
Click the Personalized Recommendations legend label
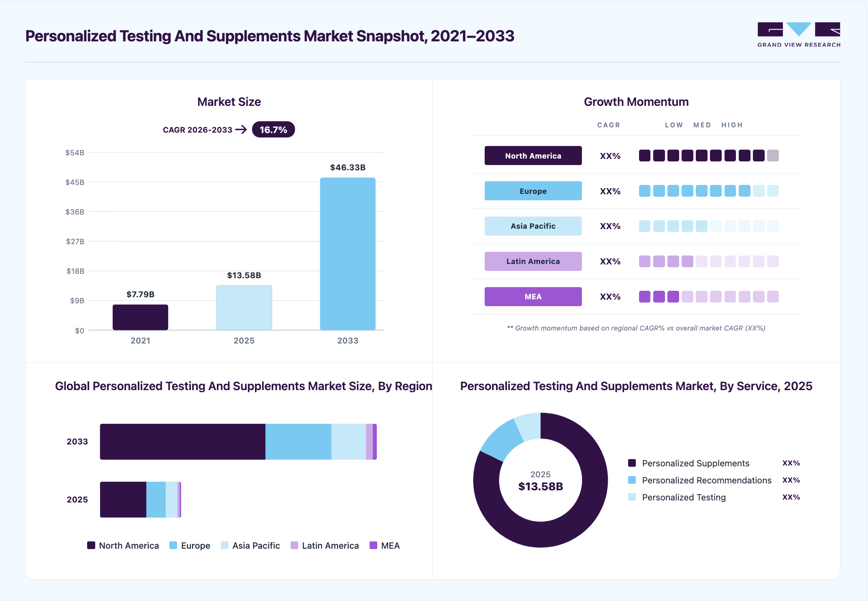click(x=707, y=480)
